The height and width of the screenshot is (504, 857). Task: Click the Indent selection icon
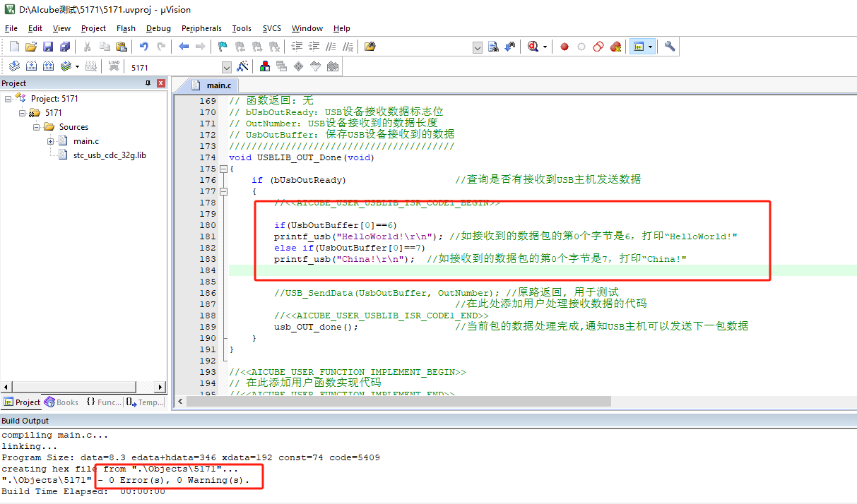(x=297, y=47)
